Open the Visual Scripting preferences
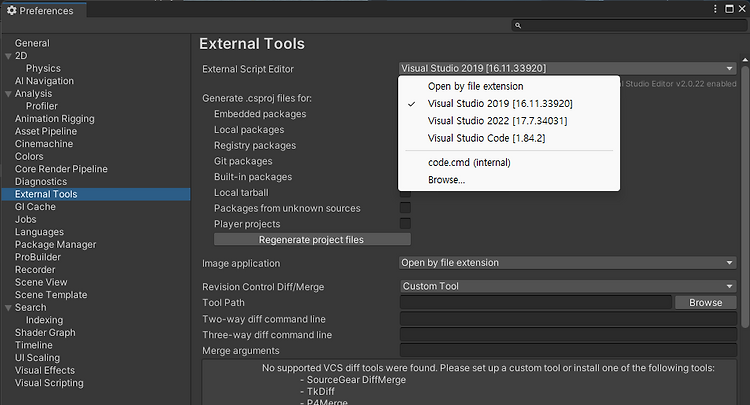The width and height of the screenshot is (750, 405). (49, 383)
